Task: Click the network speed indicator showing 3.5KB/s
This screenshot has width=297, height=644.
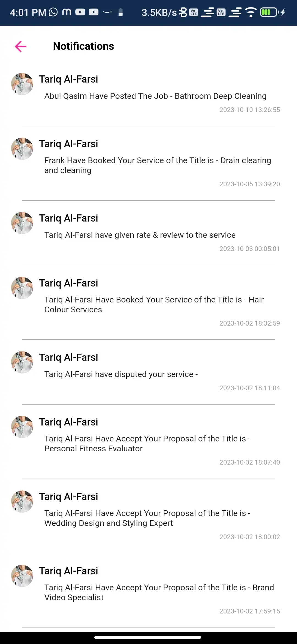Action: (158, 12)
